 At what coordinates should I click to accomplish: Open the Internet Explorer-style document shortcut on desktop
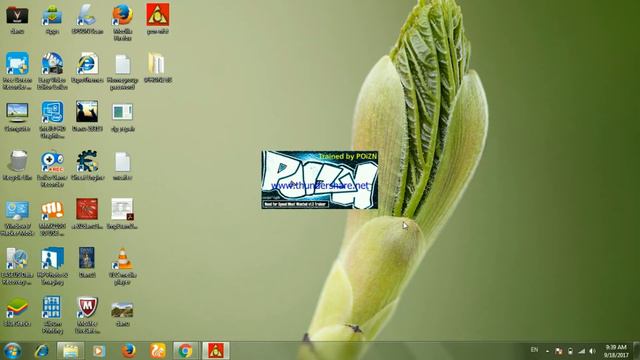87,64
